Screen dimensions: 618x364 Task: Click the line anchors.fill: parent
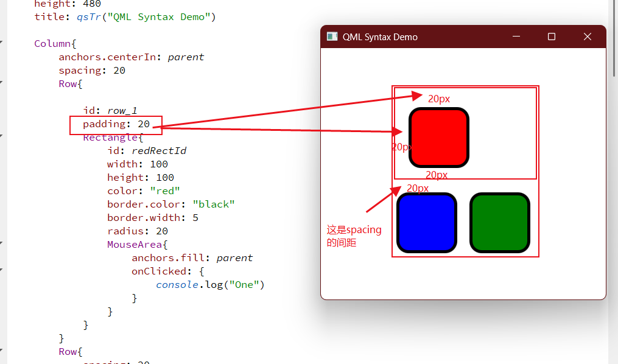[192, 258]
